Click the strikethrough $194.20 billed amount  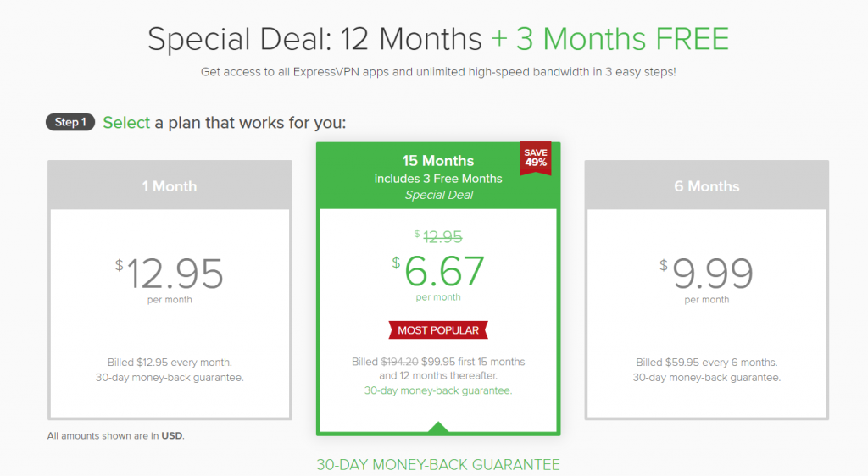click(x=400, y=362)
